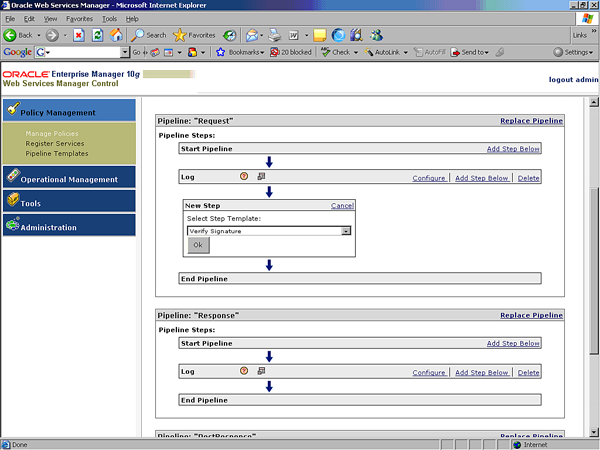Expand the Check dropdown arrow
This screenshot has height=450, width=600.
click(x=356, y=52)
